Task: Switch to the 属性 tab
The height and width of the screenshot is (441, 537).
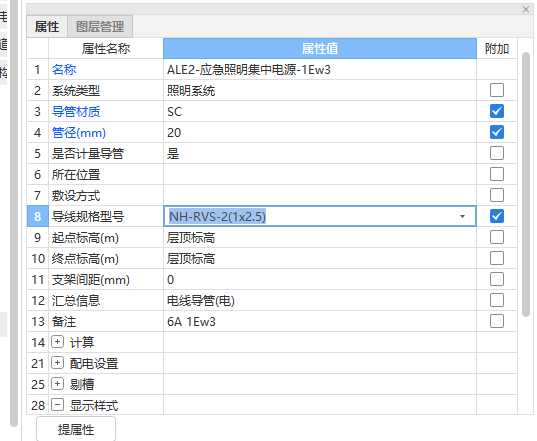Action: pos(47,26)
